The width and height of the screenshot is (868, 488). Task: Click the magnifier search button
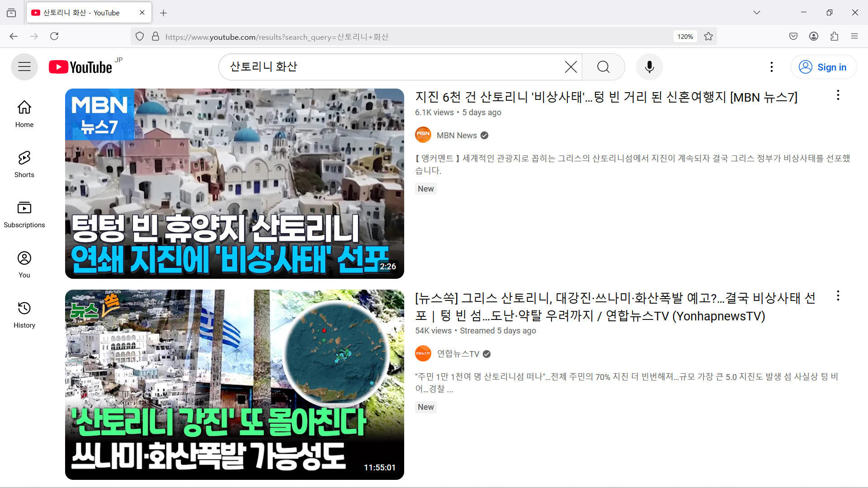(x=604, y=67)
